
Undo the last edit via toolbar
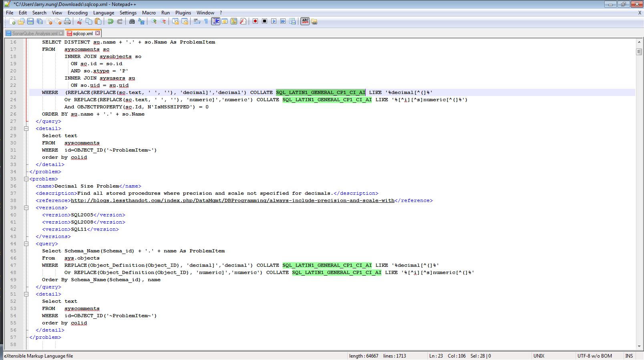(x=111, y=21)
